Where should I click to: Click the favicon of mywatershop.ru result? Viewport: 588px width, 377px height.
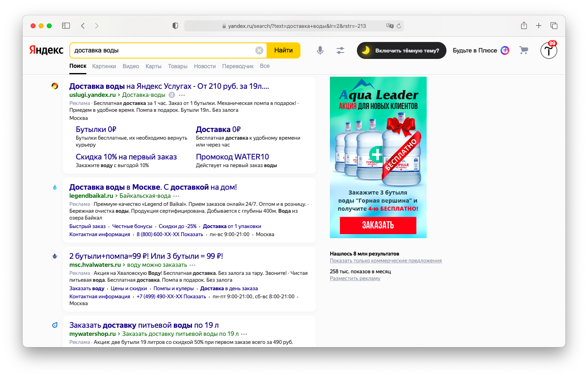(55, 325)
